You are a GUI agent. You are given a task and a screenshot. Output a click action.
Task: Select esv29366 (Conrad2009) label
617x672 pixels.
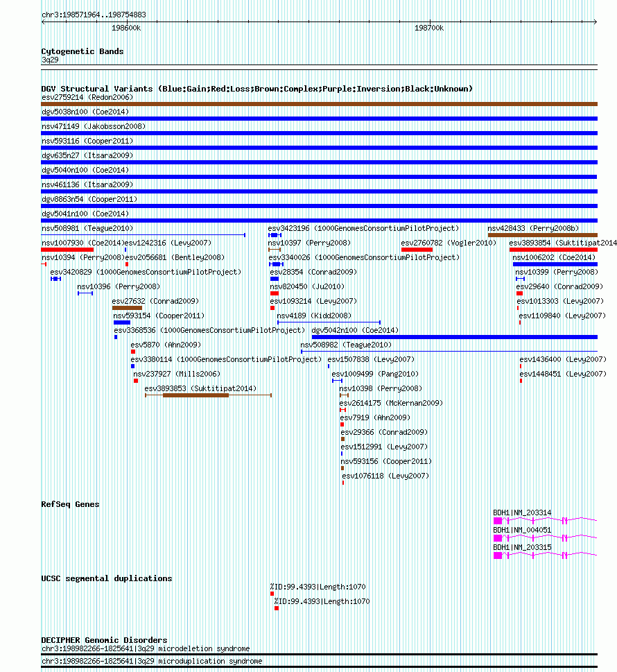pyautogui.click(x=384, y=433)
